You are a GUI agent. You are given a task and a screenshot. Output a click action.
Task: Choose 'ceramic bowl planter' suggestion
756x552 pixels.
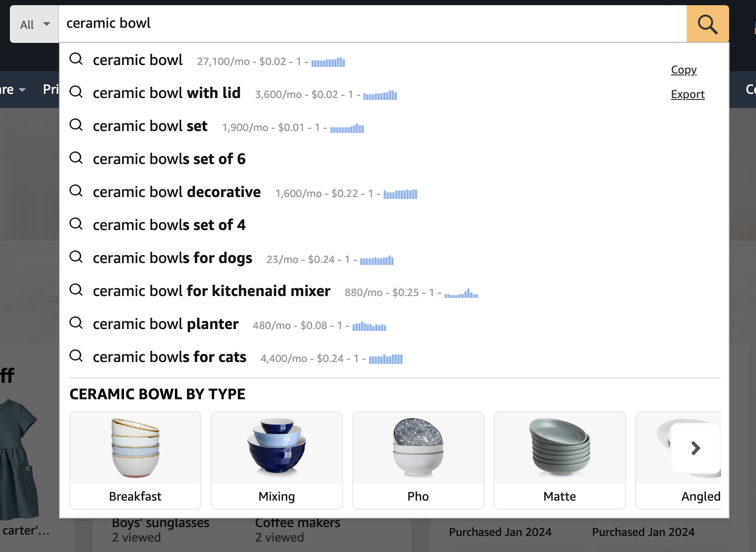click(x=166, y=324)
